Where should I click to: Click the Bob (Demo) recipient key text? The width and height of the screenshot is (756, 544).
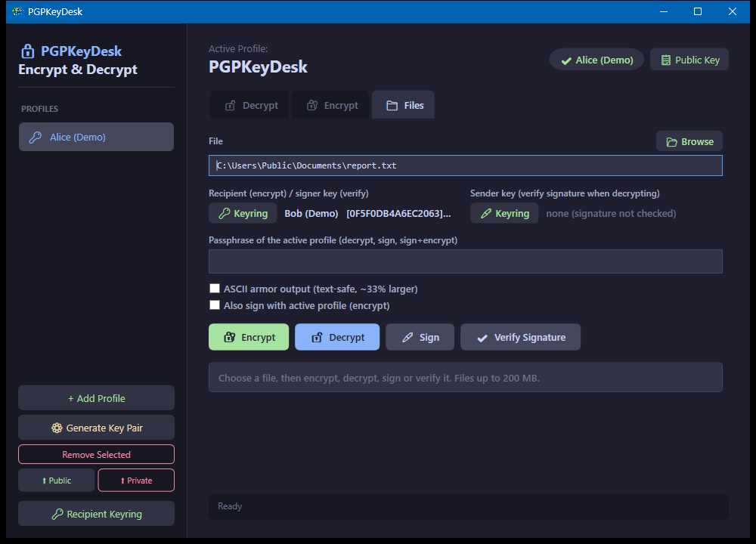[368, 214]
